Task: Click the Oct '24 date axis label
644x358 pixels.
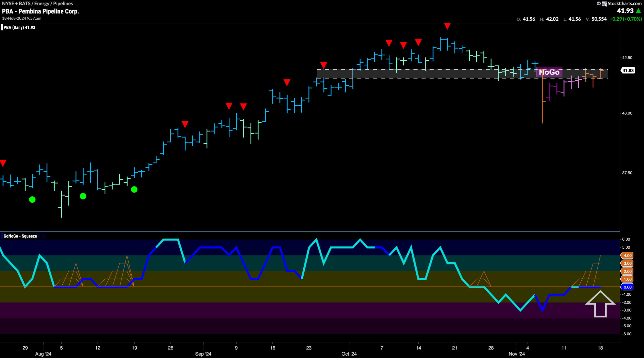Action: (x=349, y=354)
